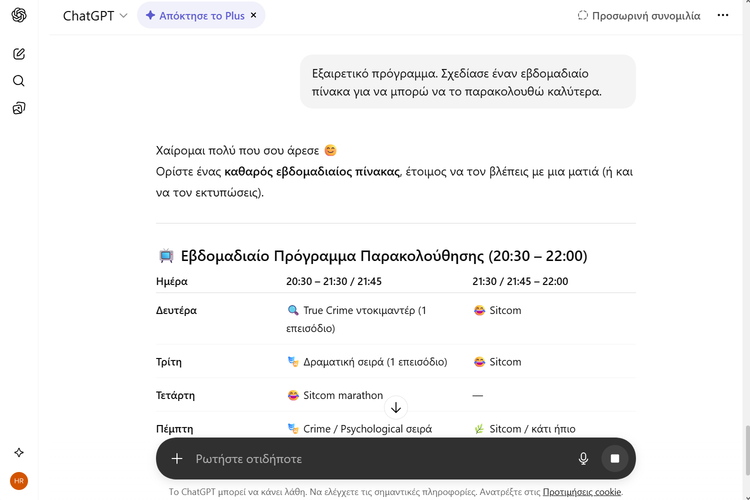The image size is (750, 500).
Task: Start a new chat from the sidebar
Action: click(x=19, y=54)
